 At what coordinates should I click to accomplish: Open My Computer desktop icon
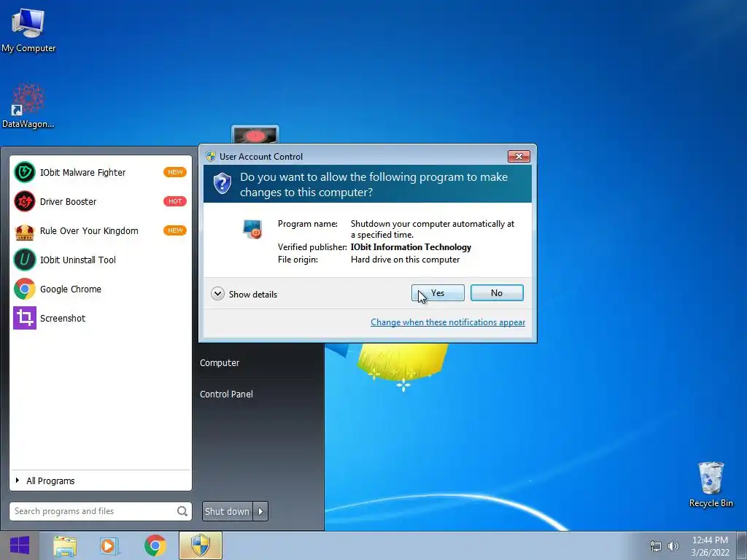[x=28, y=30]
